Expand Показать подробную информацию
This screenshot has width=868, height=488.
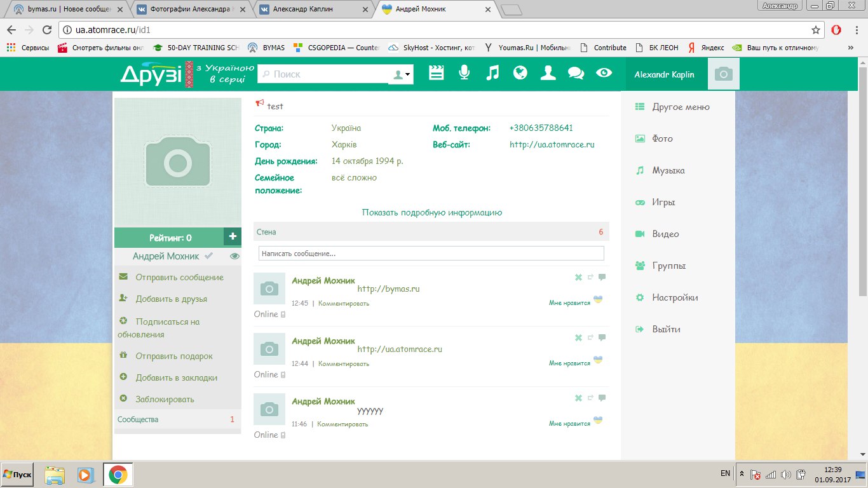(x=431, y=213)
